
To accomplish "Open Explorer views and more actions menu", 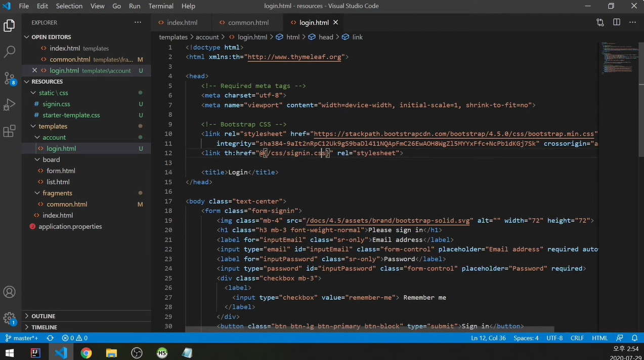I will (x=138, y=22).
